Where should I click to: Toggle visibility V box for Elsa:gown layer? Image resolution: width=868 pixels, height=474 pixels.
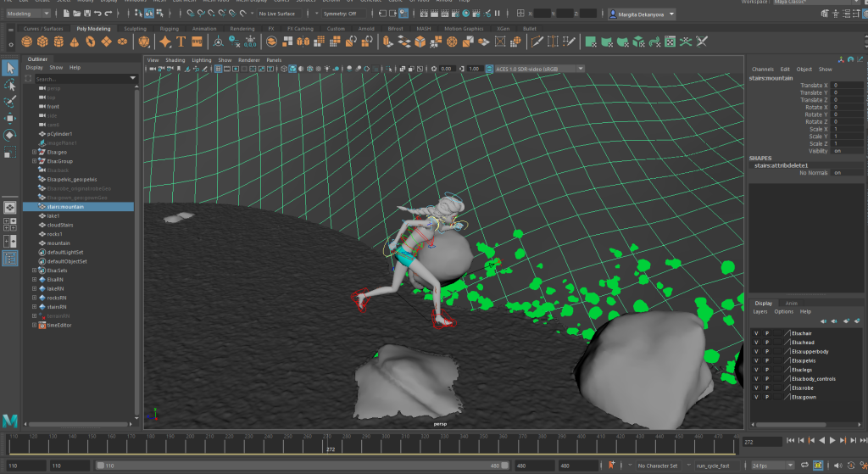(x=756, y=397)
